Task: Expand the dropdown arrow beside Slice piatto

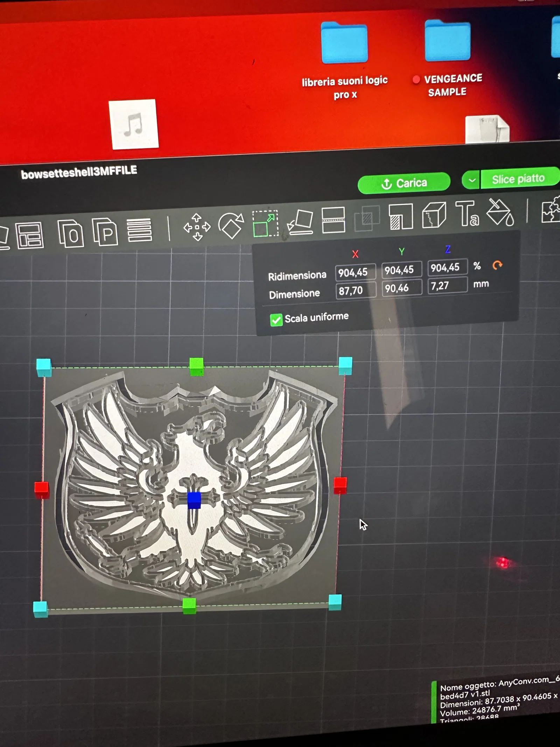Action: 471,180
